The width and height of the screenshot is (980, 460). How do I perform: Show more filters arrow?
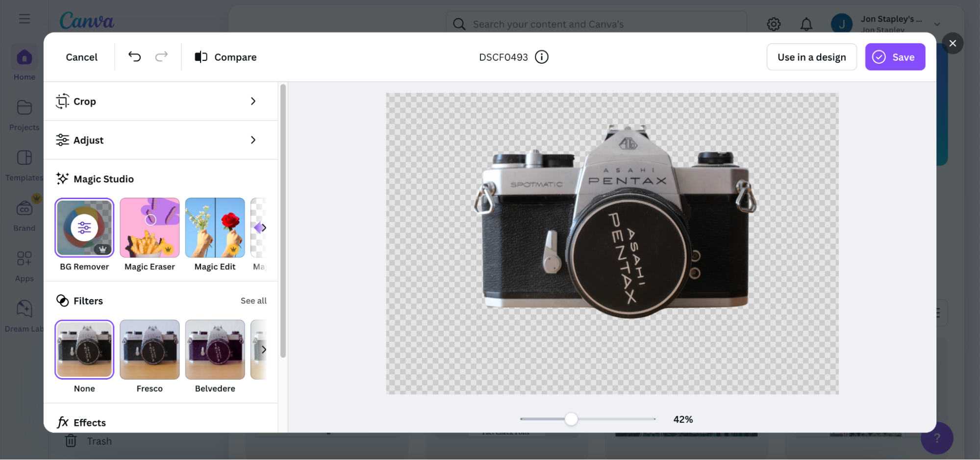(x=264, y=350)
